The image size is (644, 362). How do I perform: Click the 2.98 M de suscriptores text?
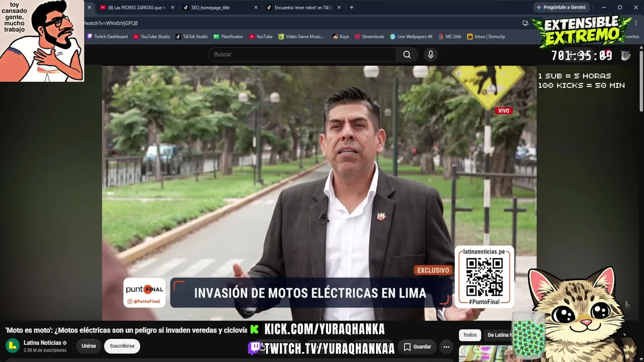tap(45, 350)
